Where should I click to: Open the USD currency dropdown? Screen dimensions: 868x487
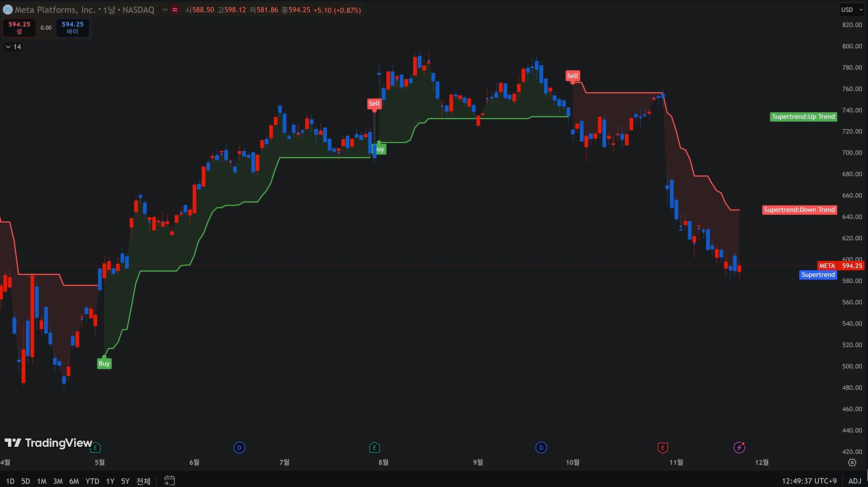[x=852, y=9]
